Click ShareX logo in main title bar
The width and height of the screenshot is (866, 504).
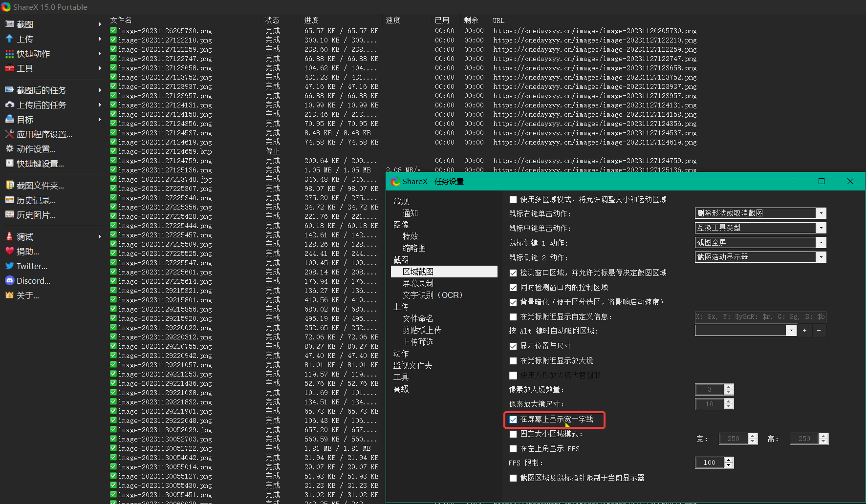(6, 6)
